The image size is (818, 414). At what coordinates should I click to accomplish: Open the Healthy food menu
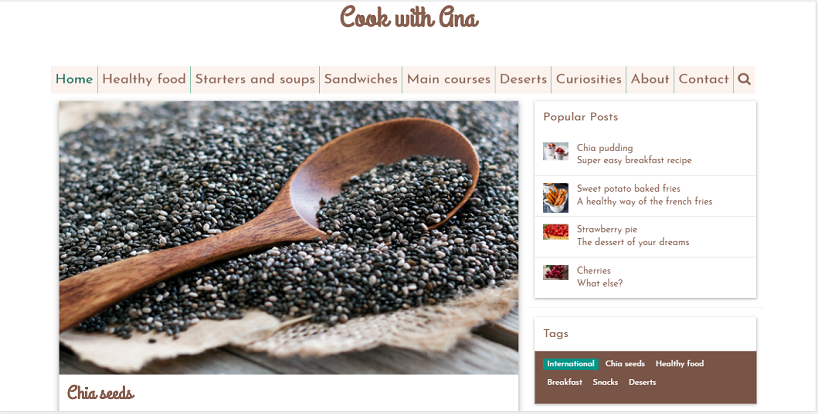point(144,79)
